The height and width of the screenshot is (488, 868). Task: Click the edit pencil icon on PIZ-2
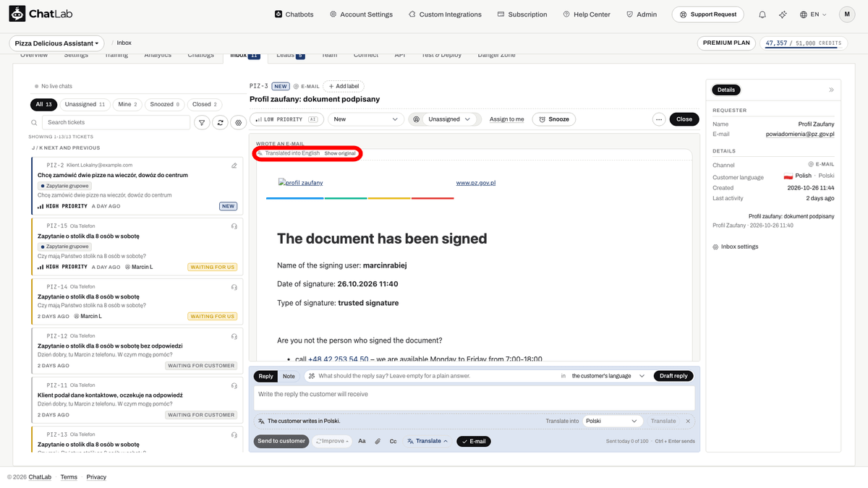[x=234, y=166]
